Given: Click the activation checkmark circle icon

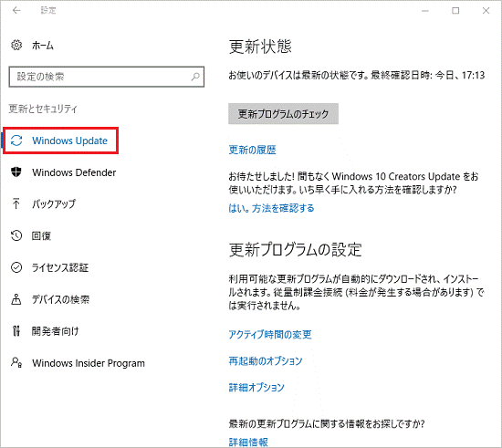Looking at the screenshot, I should click(16, 267).
